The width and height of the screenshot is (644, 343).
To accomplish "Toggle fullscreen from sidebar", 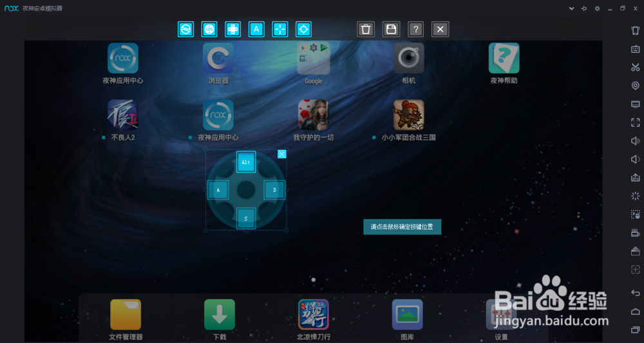I will click(x=635, y=122).
